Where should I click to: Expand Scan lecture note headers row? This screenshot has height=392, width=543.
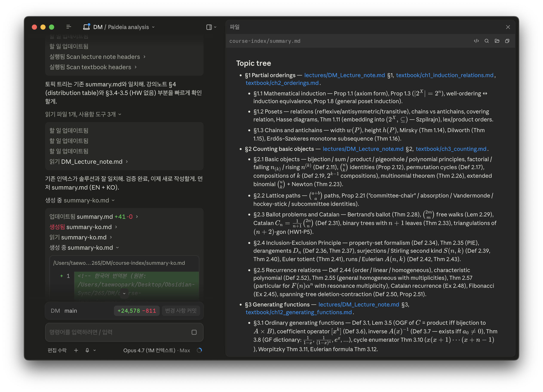tap(97, 57)
